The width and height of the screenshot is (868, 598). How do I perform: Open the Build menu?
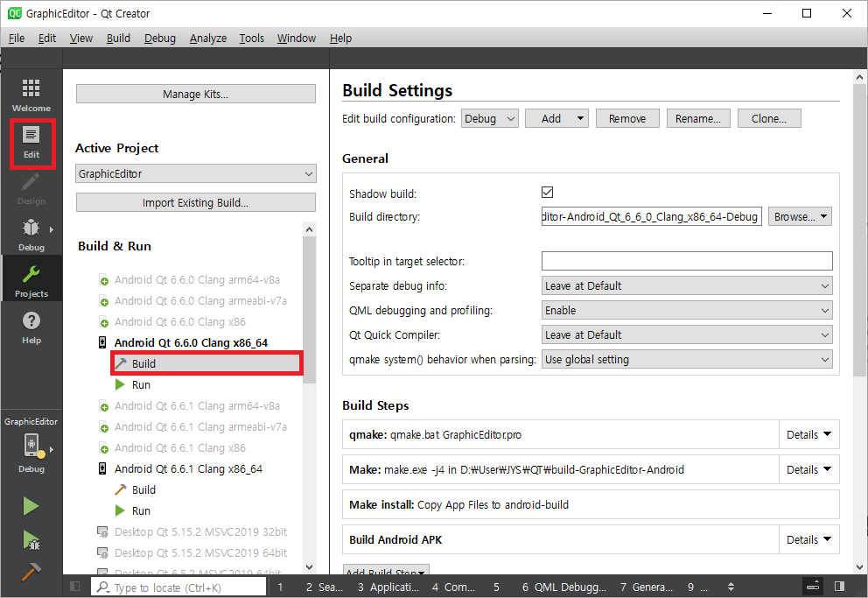coord(118,39)
